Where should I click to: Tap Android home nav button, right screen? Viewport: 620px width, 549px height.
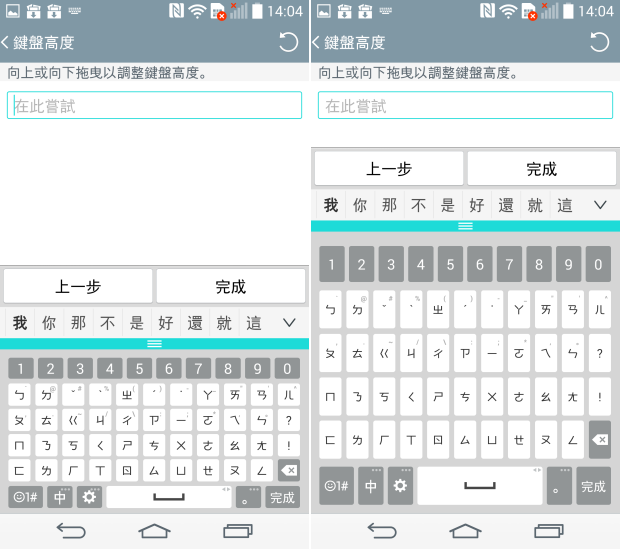tap(465, 531)
